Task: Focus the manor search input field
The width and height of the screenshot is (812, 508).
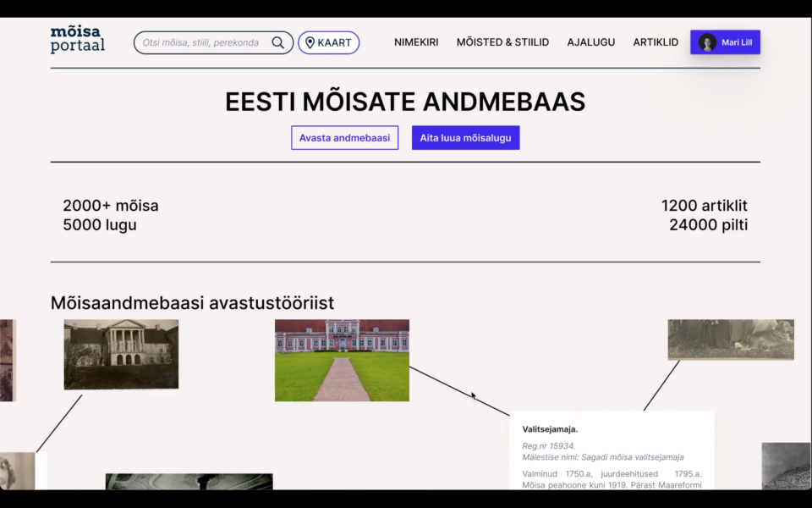Action: pyautogui.click(x=203, y=42)
